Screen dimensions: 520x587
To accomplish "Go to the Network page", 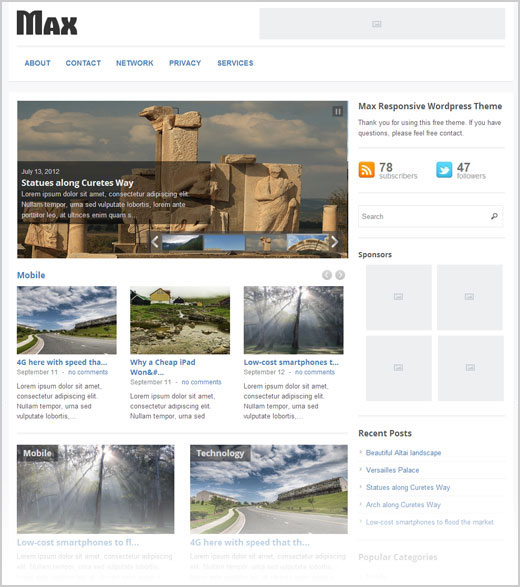I will [x=135, y=63].
